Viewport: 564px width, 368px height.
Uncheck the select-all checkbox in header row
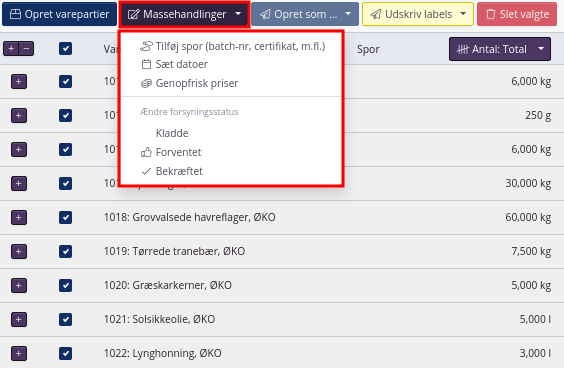coord(65,49)
